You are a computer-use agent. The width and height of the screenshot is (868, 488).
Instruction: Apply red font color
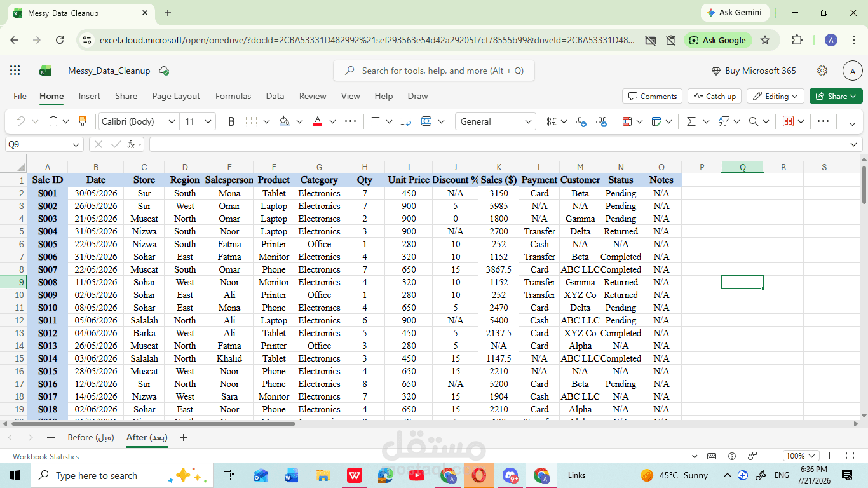(318, 121)
